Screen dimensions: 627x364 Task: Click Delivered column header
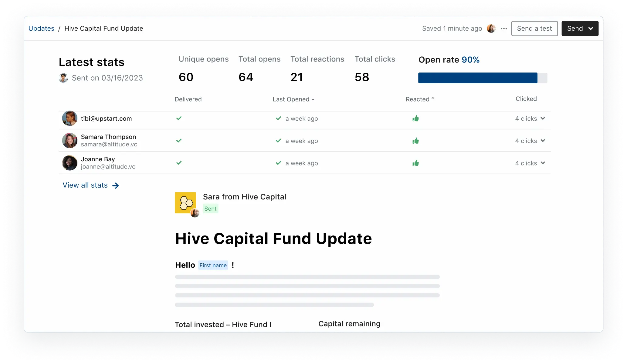point(188,99)
